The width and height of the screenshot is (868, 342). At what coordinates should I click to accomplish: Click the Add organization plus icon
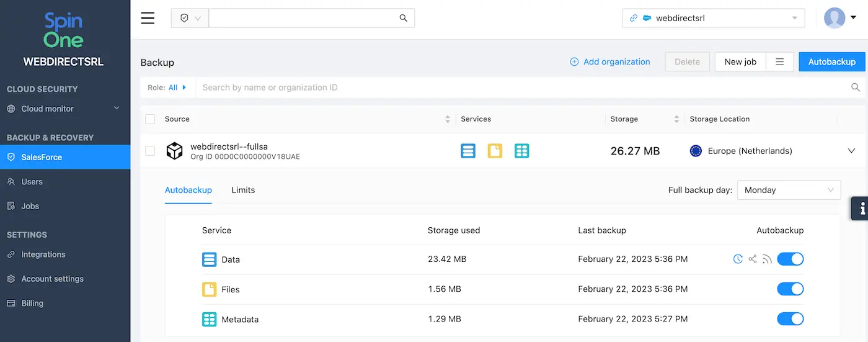574,61
